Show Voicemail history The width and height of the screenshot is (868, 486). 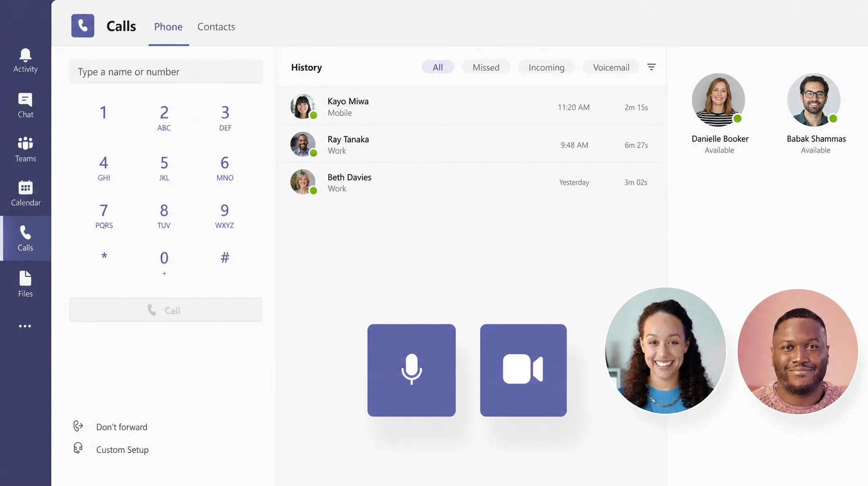611,67
